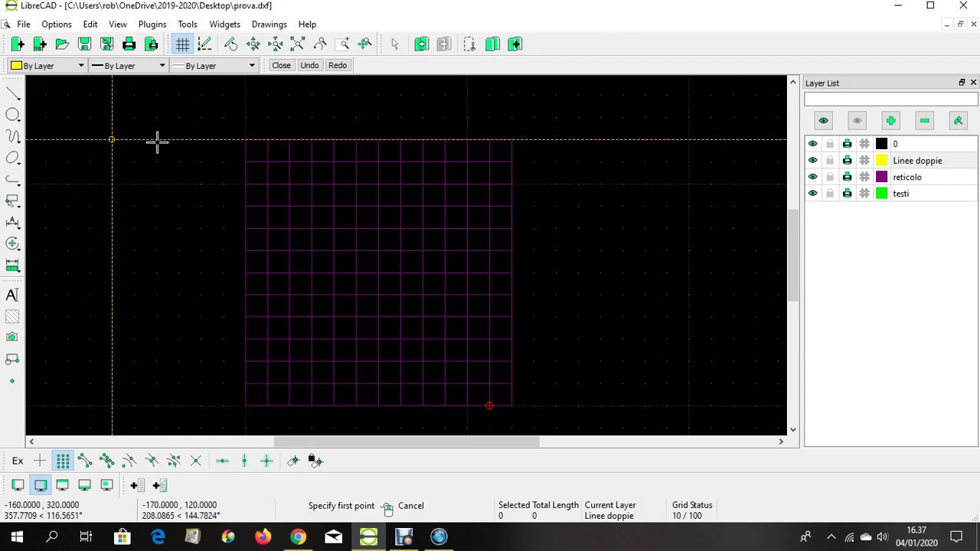980x551 pixels.
Task: Toggle snap on endpoints
Action: (x=84, y=461)
